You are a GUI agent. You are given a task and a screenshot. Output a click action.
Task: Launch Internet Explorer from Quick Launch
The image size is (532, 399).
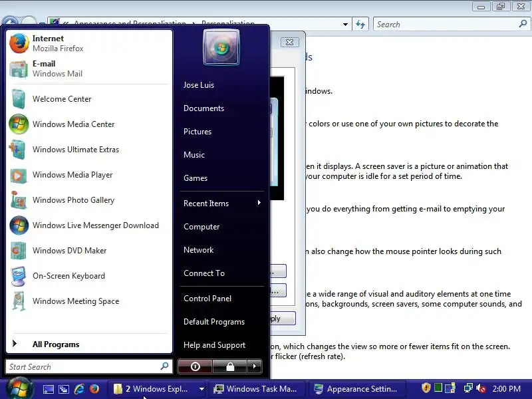79,389
